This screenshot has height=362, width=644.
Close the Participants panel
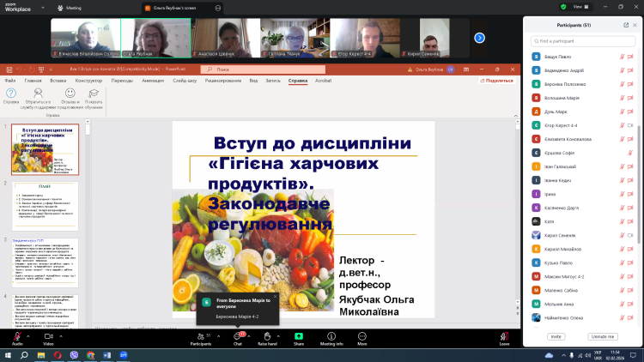point(635,25)
